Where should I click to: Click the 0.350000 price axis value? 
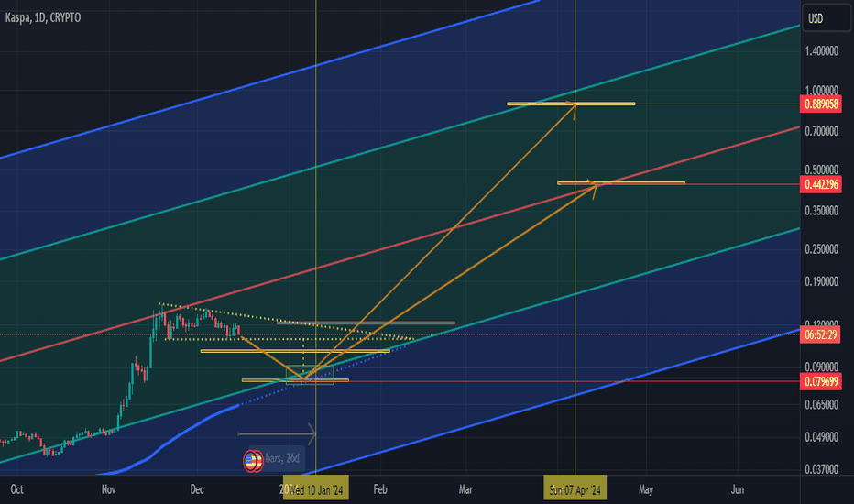tap(821, 211)
